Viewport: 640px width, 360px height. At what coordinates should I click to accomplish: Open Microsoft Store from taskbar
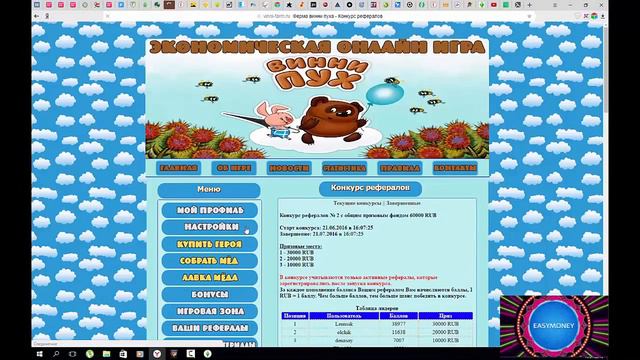pos(123,354)
